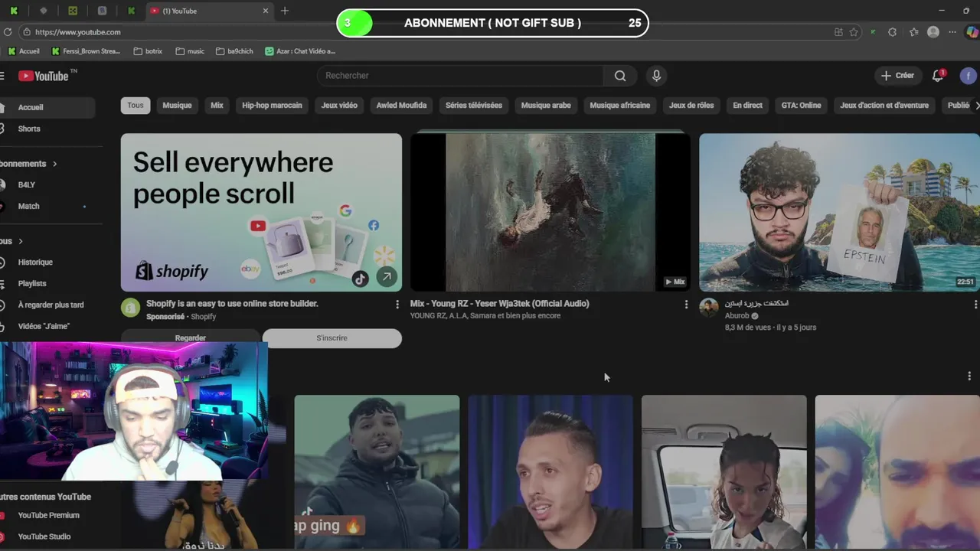Screen dimensions: 980x551
Task: Click the Rechercher search field
Action: [x=460, y=76]
